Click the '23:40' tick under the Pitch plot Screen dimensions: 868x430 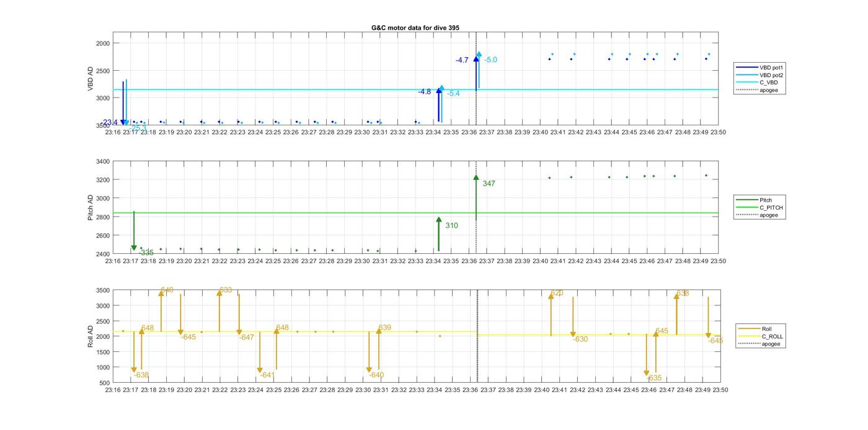pos(540,261)
